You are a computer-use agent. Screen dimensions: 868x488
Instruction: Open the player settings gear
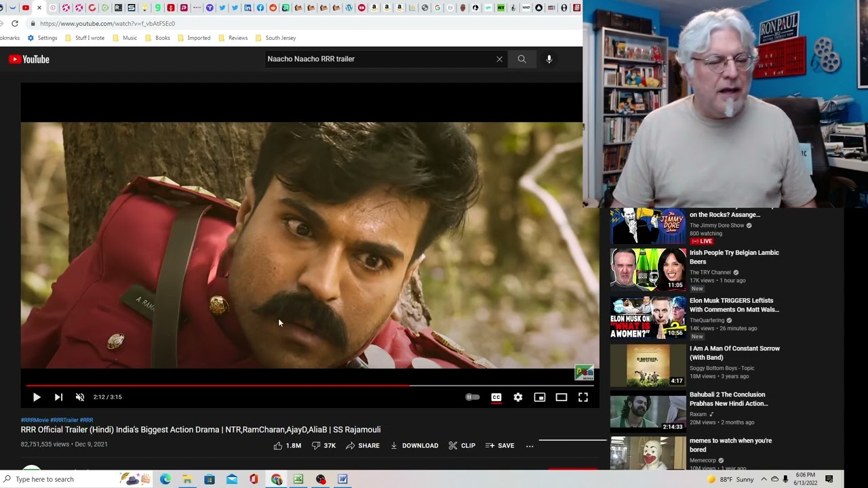coord(518,397)
